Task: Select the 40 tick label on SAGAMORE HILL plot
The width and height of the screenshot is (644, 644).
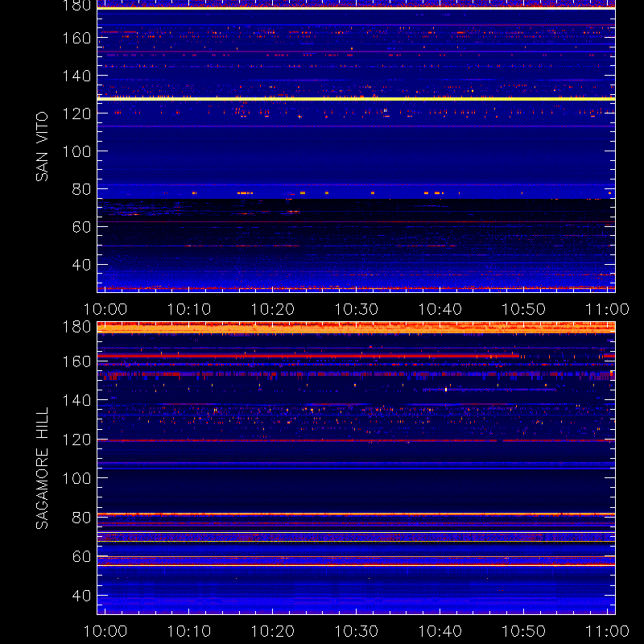Action: pyautogui.click(x=81, y=596)
